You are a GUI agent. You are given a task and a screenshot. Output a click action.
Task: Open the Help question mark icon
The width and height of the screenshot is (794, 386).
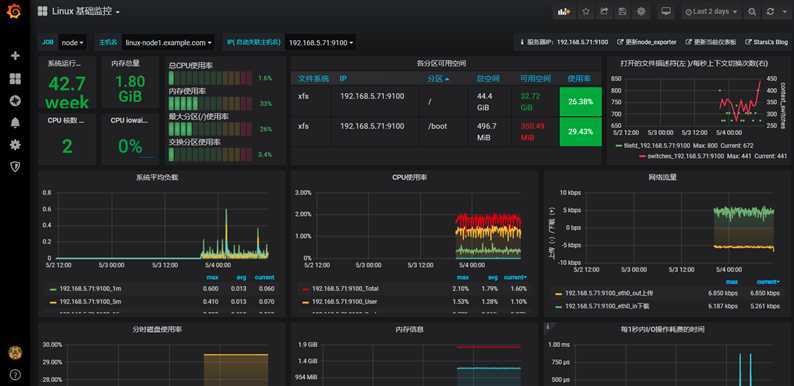15,375
